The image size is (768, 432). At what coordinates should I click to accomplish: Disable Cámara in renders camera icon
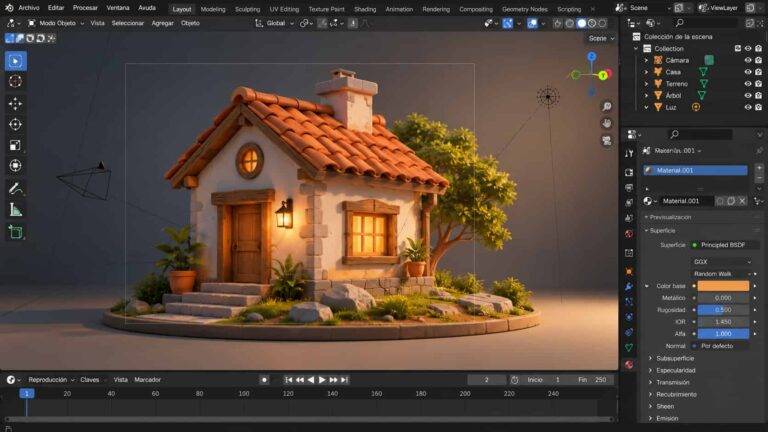(759, 60)
